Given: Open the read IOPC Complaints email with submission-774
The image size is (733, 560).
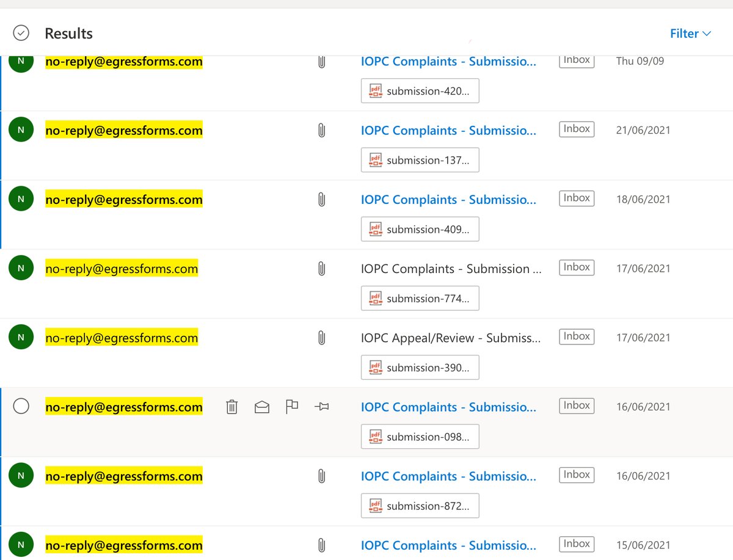Looking at the screenshot, I should pyautogui.click(x=451, y=268).
